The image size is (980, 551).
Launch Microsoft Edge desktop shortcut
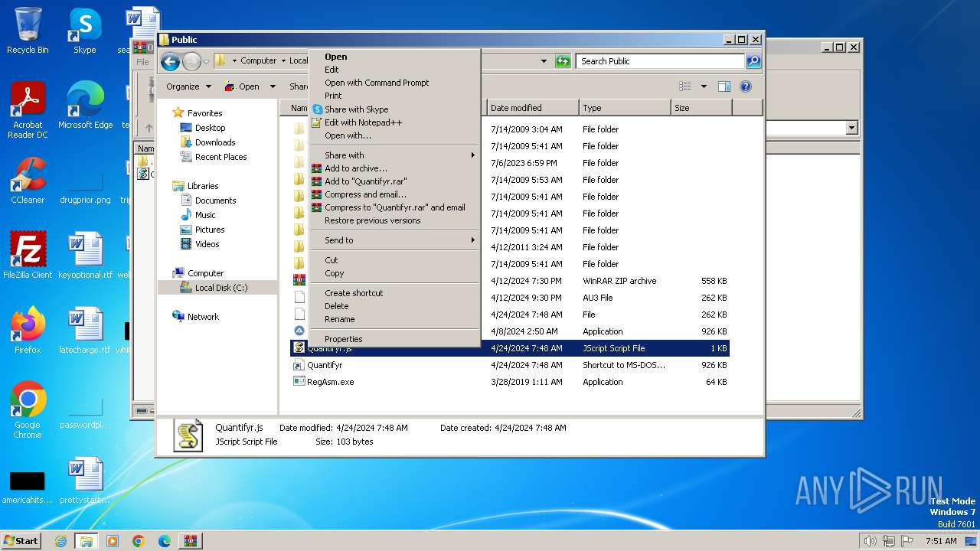pyautogui.click(x=85, y=106)
